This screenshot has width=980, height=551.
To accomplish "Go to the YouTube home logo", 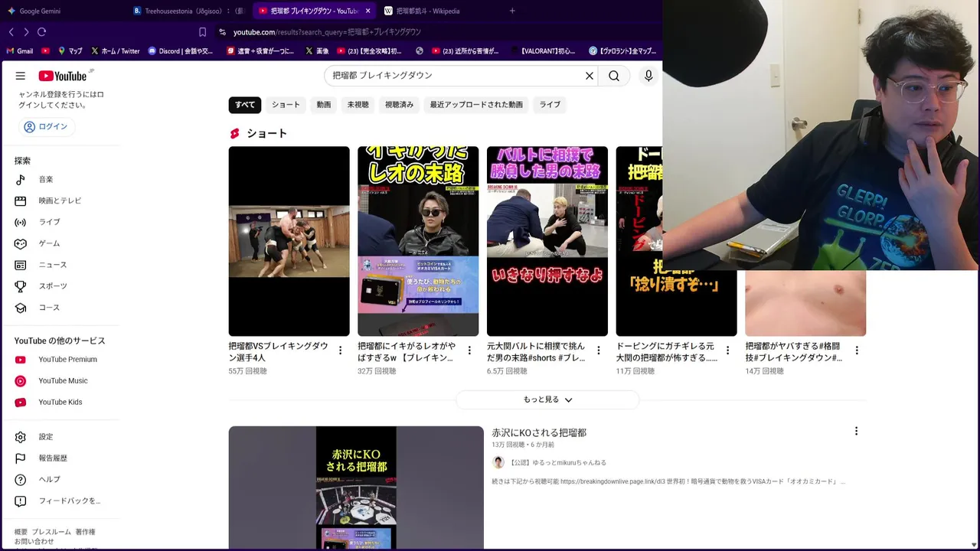I will tap(62, 76).
